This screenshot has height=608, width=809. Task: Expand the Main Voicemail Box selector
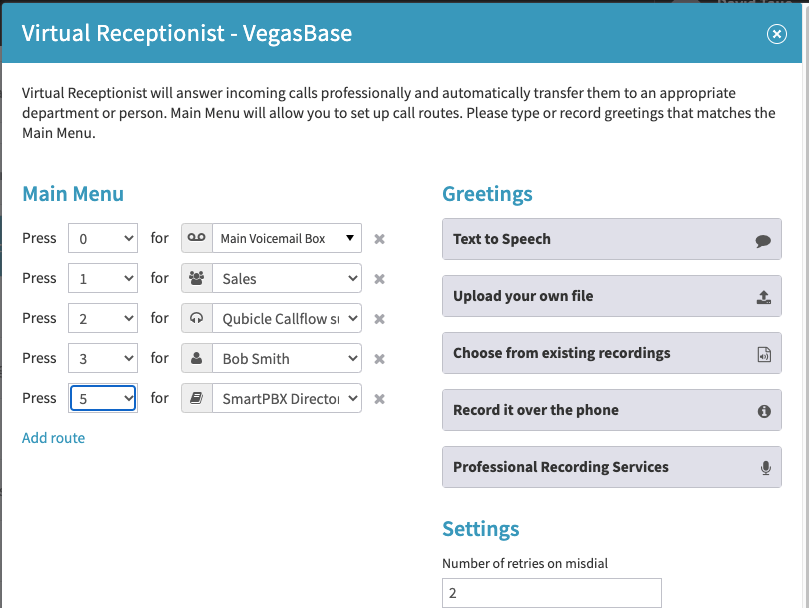287,238
